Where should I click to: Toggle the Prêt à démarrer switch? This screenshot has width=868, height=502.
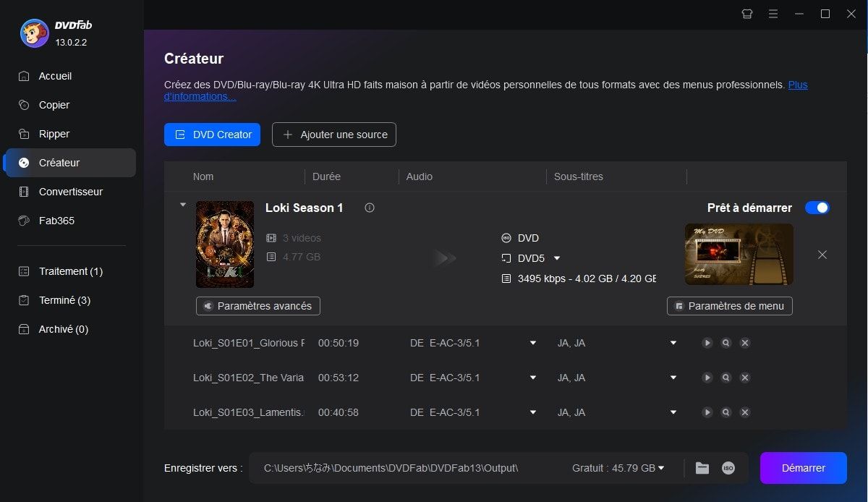tap(817, 208)
